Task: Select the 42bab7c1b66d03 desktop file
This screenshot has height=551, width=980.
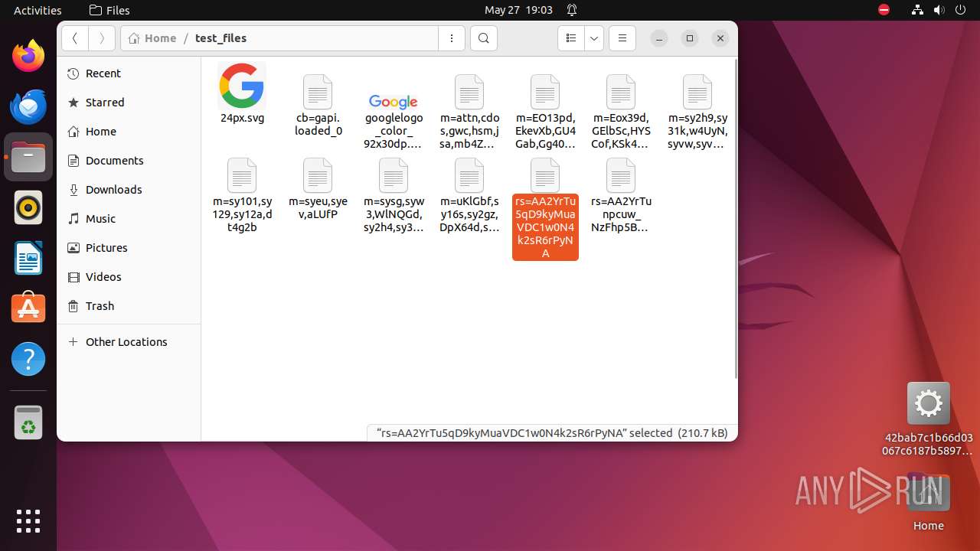Action: tap(929, 419)
